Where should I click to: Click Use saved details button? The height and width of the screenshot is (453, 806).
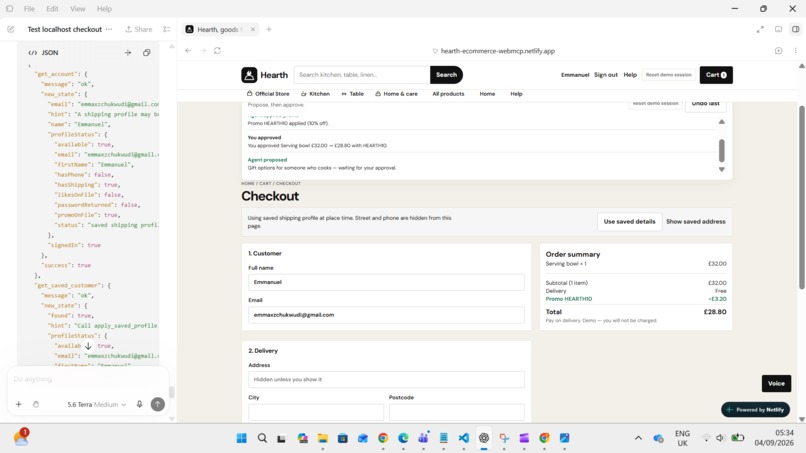[629, 222]
